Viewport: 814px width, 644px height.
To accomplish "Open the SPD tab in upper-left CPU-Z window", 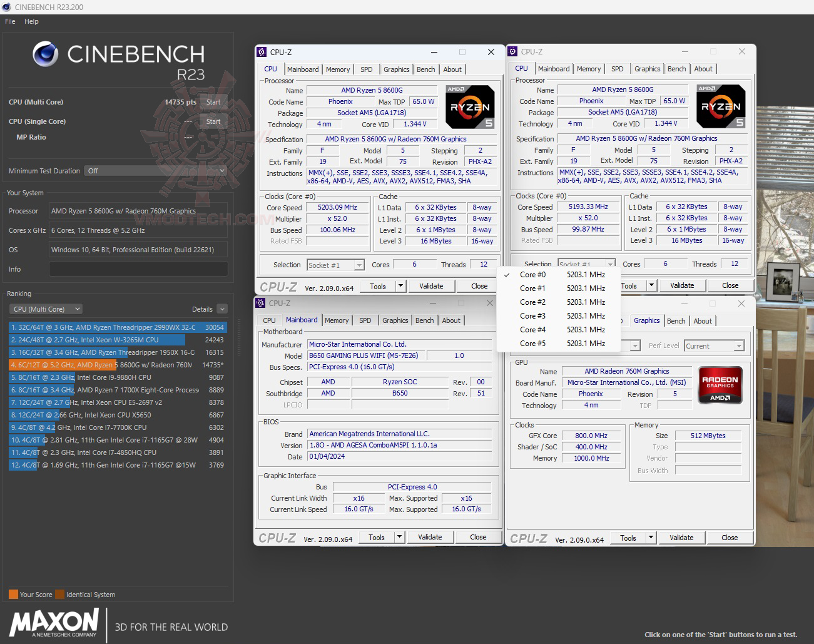I will coord(367,69).
